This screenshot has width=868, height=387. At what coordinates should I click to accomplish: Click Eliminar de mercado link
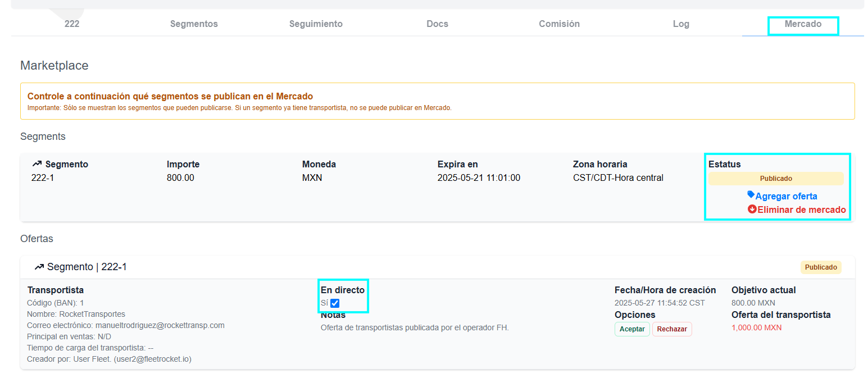802,210
